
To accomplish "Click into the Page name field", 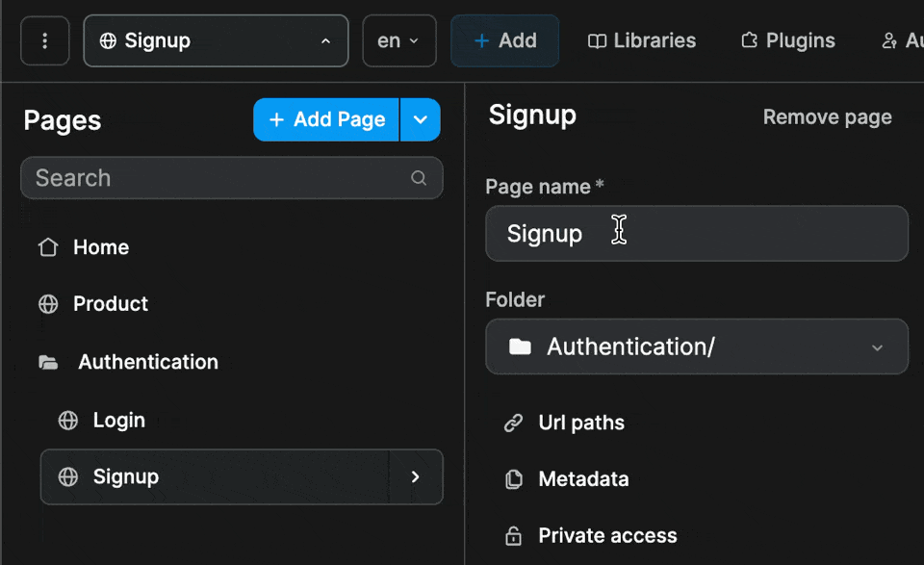I will point(697,233).
